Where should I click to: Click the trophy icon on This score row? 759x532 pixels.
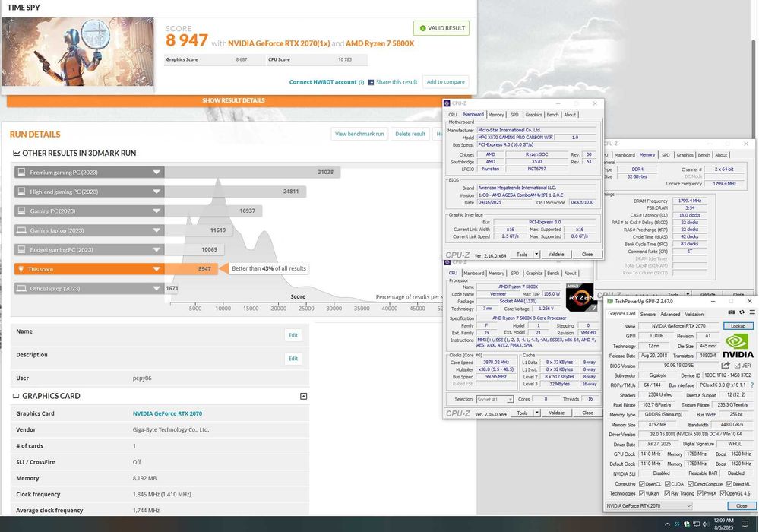[x=21, y=269]
